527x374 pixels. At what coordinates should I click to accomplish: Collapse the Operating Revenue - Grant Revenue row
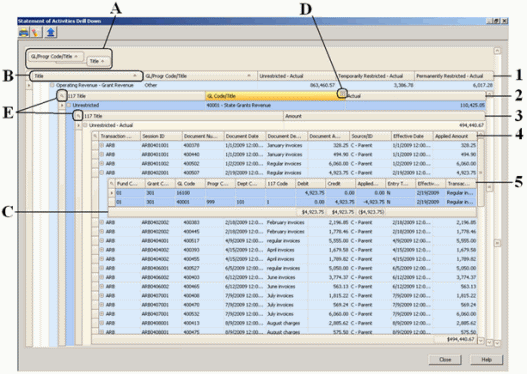(52, 85)
